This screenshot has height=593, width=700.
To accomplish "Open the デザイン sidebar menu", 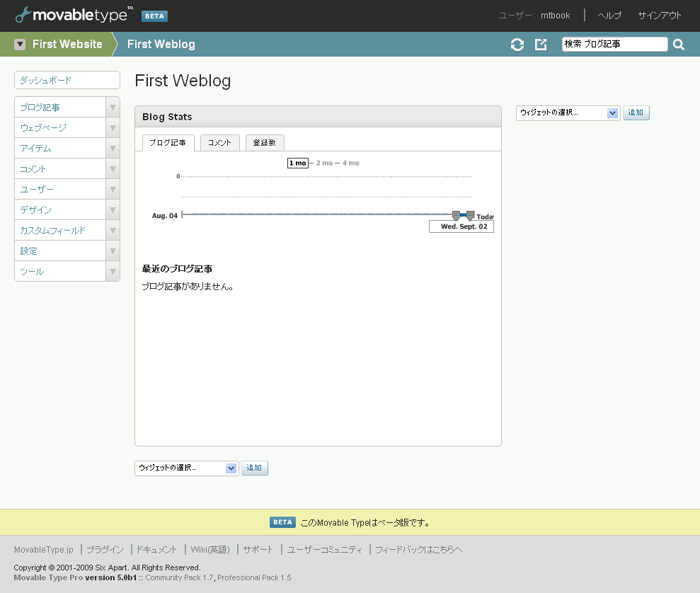I will pyautogui.click(x=60, y=209).
